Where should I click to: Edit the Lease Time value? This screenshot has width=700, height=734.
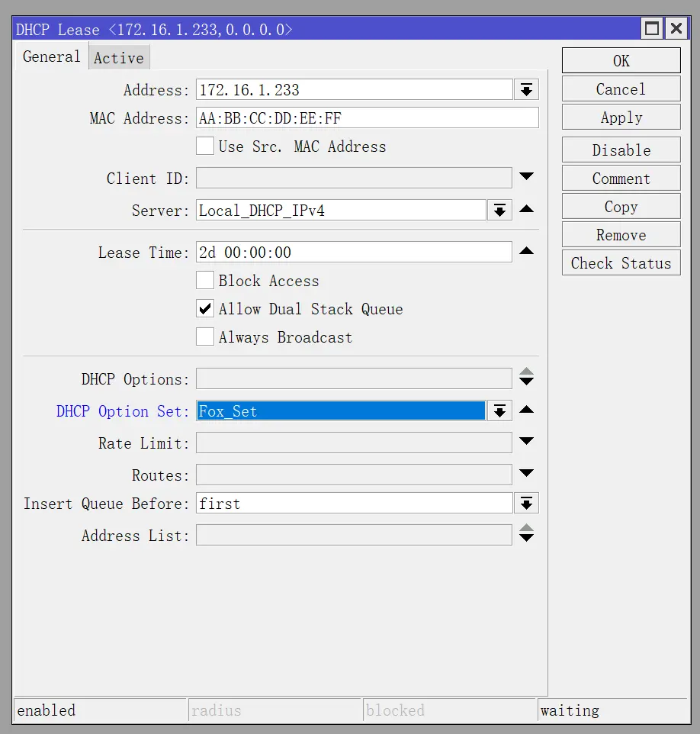[x=354, y=253]
